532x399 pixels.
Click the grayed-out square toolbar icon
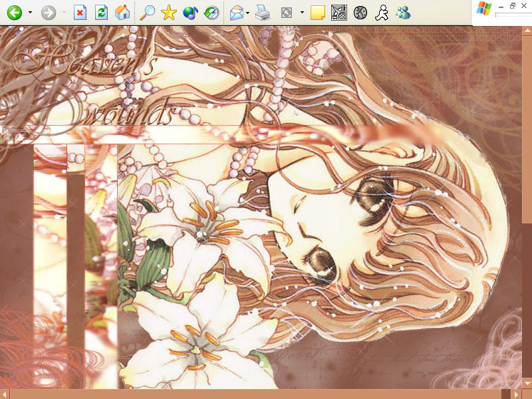point(287,13)
